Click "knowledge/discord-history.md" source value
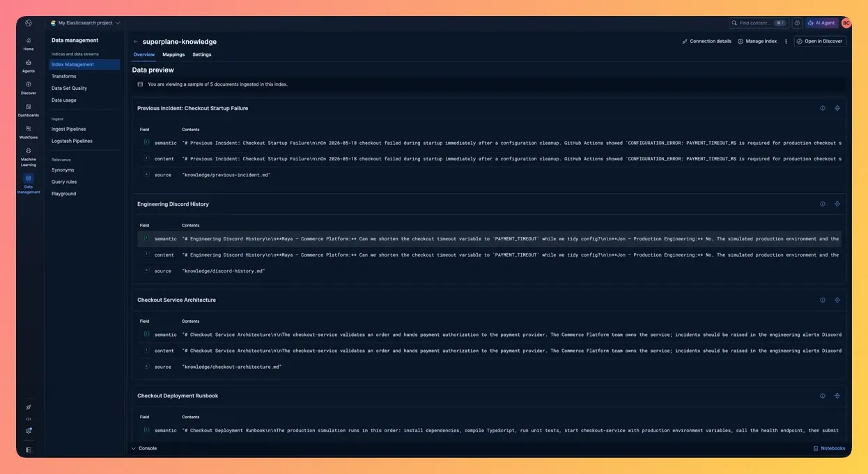This screenshot has height=474, width=868. click(224, 270)
